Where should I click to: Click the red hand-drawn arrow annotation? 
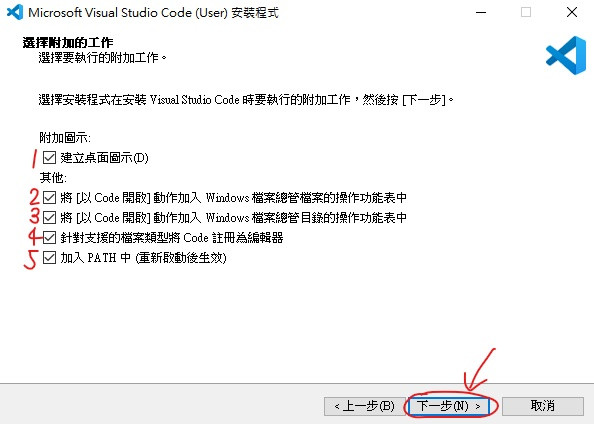[480, 369]
